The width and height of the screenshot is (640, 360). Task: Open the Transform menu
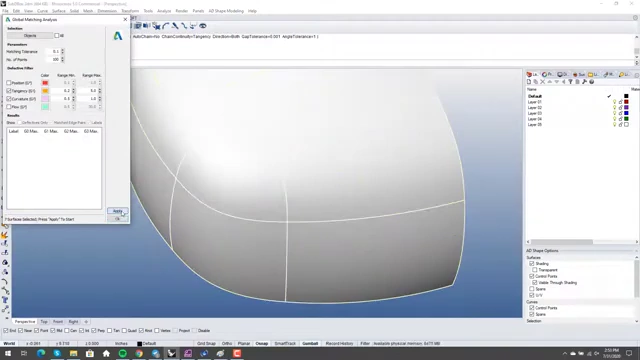(x=130, y=11)
